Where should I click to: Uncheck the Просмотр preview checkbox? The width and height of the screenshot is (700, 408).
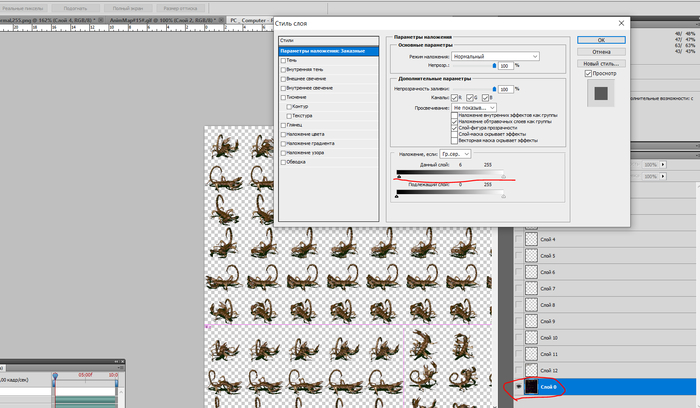(x=588, y=73)
